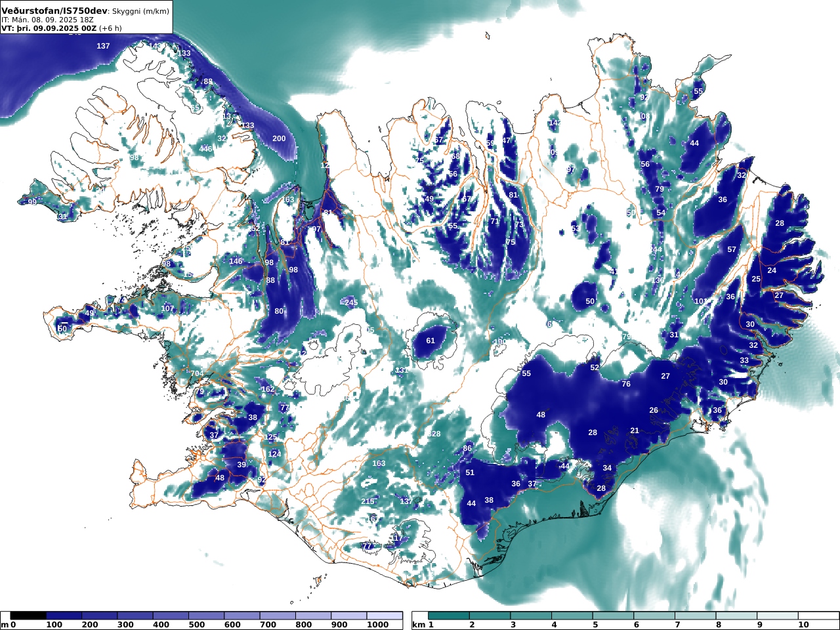Image resolution: width=840 pixels, height=630 pixels.
Task: Click the 215 visibility value
Action: pyautogui.click(x=367, y=501)
